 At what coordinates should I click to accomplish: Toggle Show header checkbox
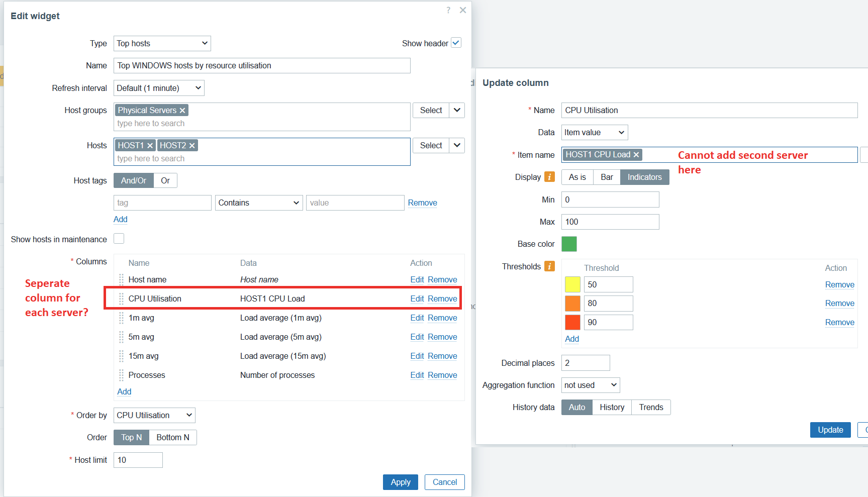pos(456,43)
